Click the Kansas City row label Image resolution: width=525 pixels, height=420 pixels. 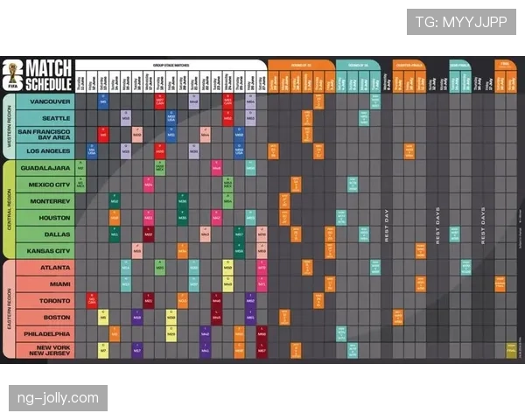(45, 251)
